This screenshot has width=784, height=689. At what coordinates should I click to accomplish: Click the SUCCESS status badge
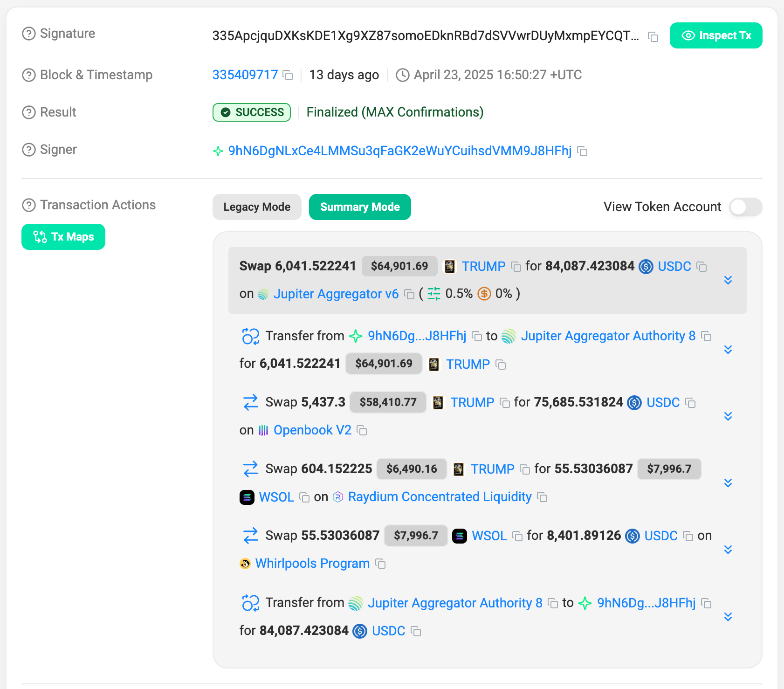(x=252, y=112)
